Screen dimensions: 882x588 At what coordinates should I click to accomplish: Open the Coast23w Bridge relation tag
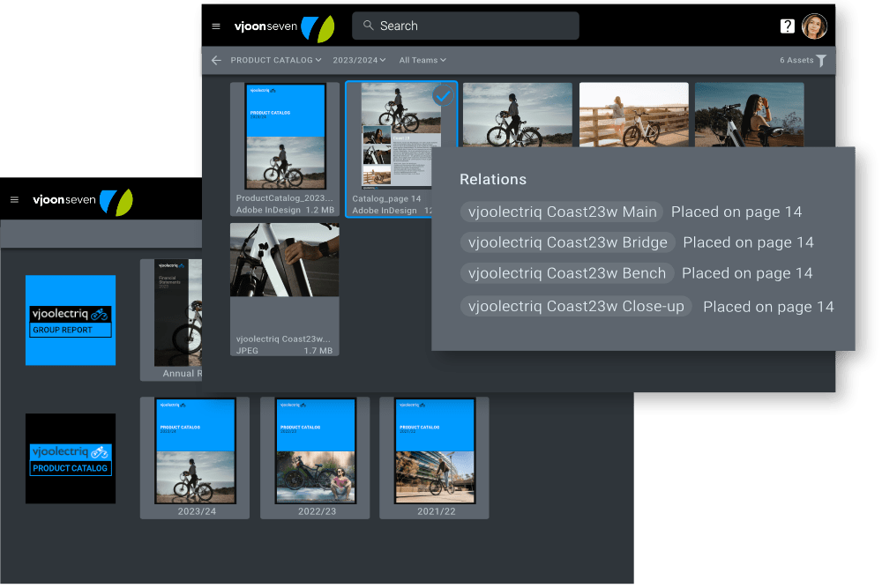568,242
